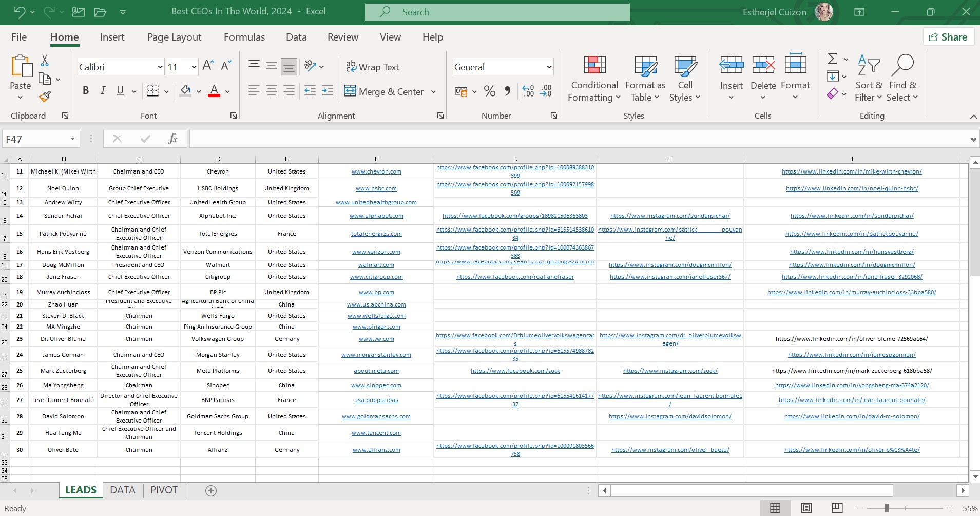The image size is (980, 516).
Task: Apply Percent Style format
Action: [490, 91]
